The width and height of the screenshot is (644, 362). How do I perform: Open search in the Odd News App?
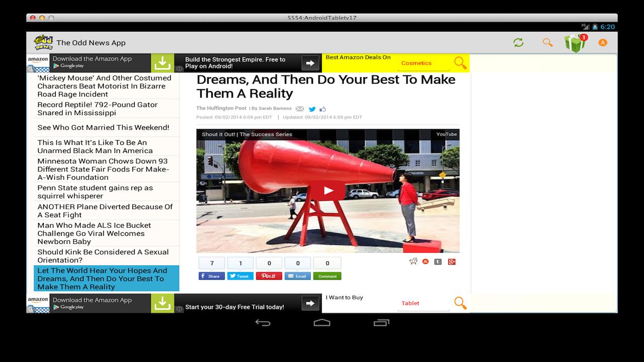pos(547,43)
